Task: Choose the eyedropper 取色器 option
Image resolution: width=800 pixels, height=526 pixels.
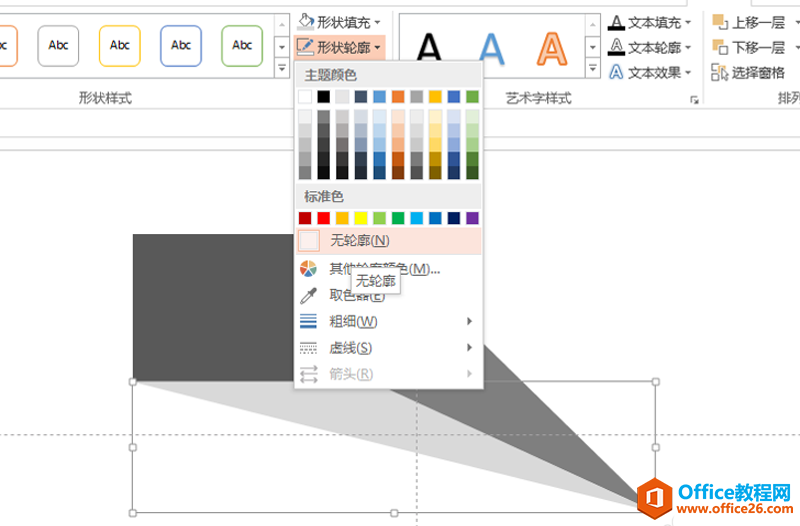Action: pyautogui.click(x=389, y=295)
